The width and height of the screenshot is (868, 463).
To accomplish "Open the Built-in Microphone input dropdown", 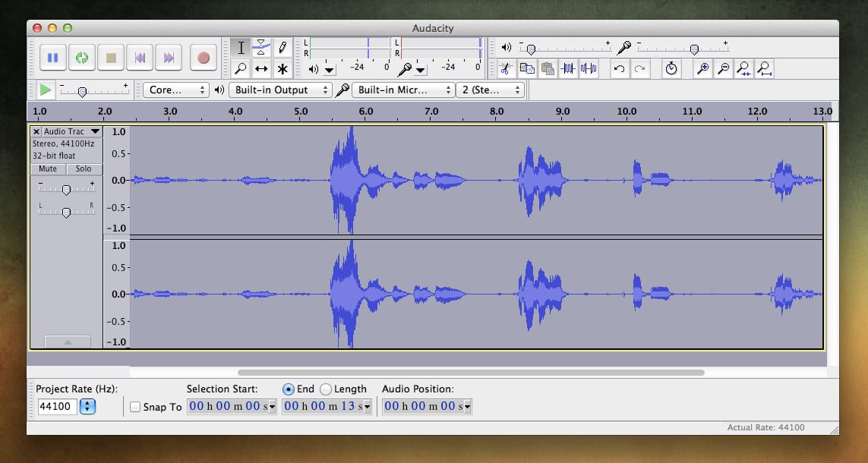I will [403, 90].
